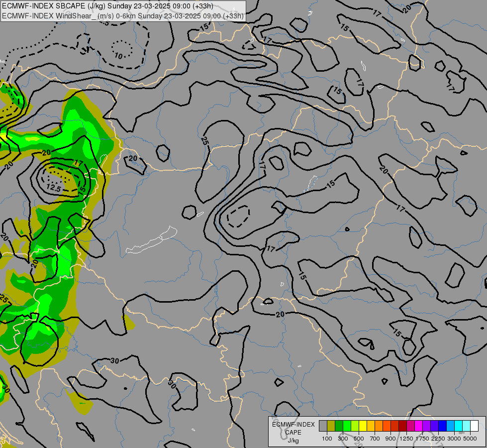Screen dimensions: 487x448
Task: Click the J/kg unit label in legend
Action: [293, 441]
